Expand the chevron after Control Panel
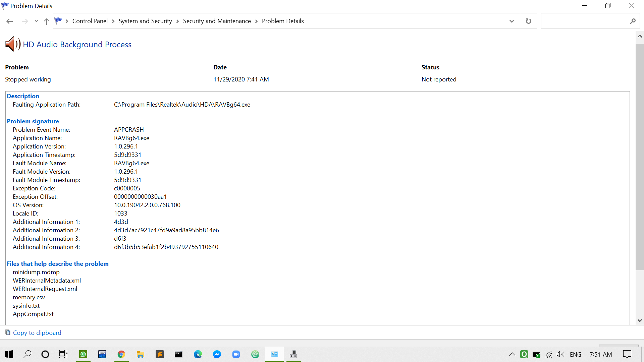 pos(113,21)
